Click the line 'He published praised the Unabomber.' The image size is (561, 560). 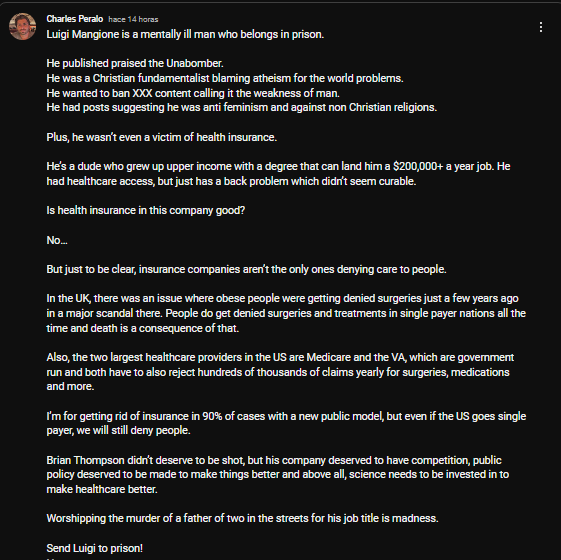[x=135, y=63]
